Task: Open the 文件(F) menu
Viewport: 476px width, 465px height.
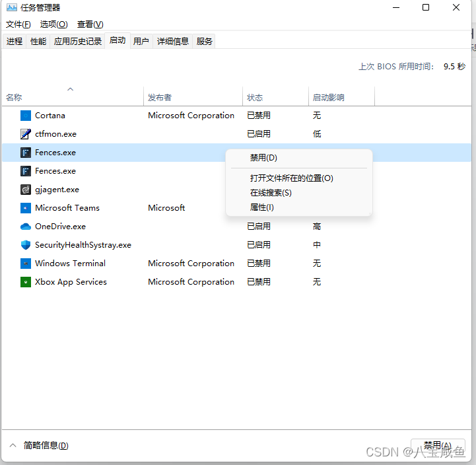Action: click(18, 24)
